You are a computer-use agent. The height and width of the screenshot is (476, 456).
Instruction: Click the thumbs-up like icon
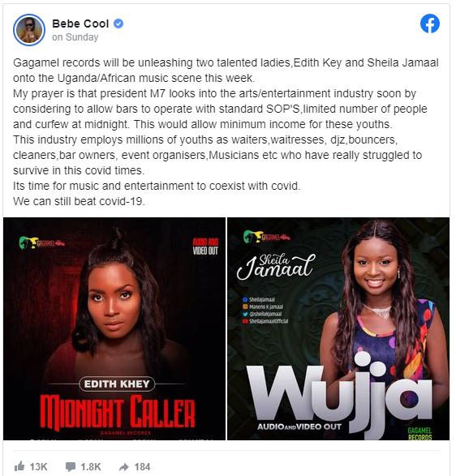19,466
